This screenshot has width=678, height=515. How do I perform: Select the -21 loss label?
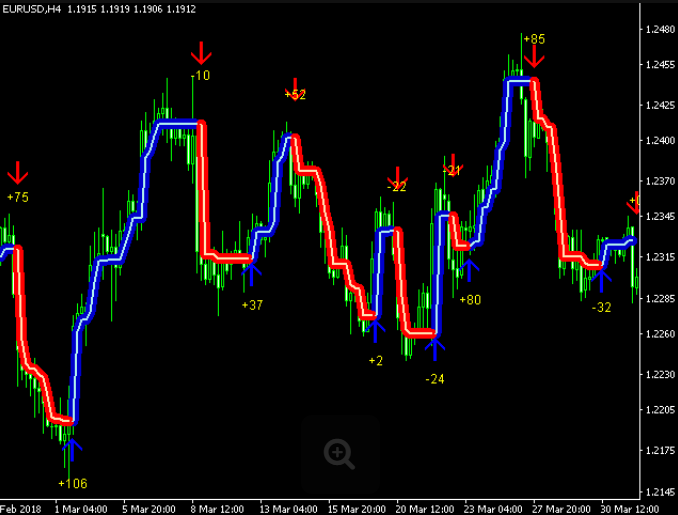[x=452, y=171]
